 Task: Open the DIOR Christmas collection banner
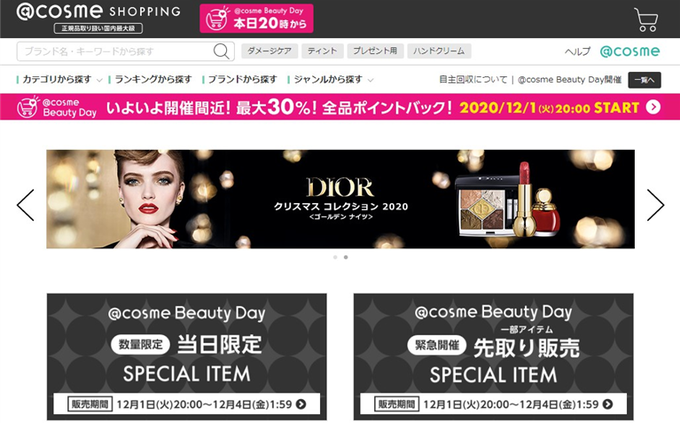point(340,199)
